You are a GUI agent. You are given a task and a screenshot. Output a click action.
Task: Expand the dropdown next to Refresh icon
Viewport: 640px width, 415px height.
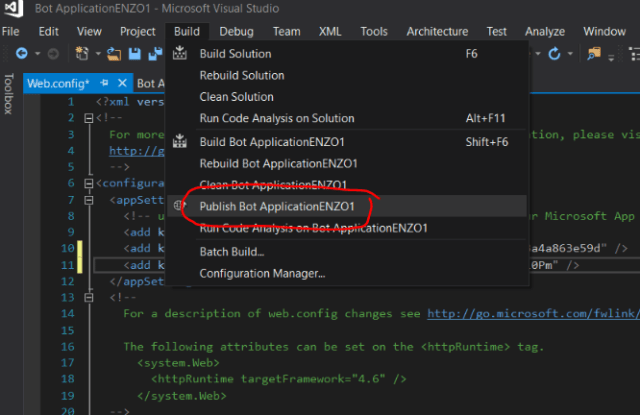tap(570, 53)
